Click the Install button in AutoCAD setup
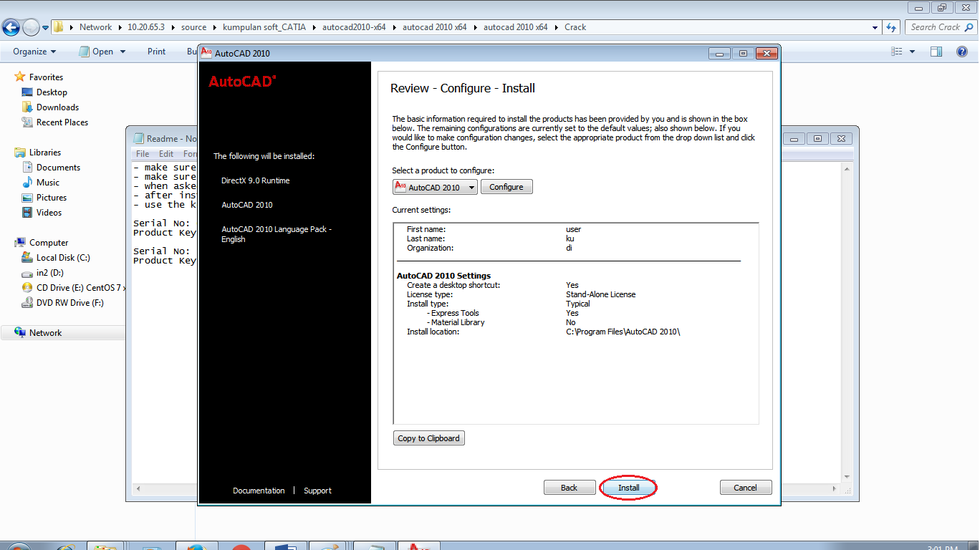 (628, 488)
